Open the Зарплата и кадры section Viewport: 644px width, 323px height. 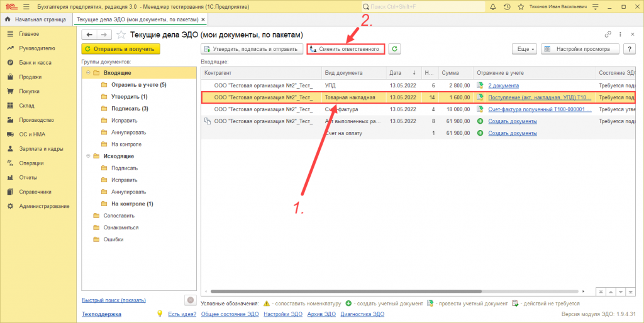(x=41, y=148)
